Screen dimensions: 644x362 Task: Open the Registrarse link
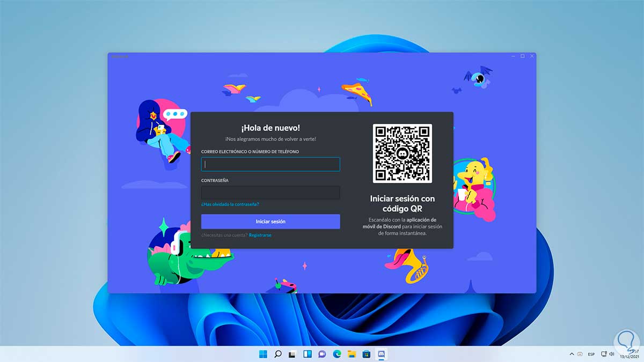(x=260, y=235)
